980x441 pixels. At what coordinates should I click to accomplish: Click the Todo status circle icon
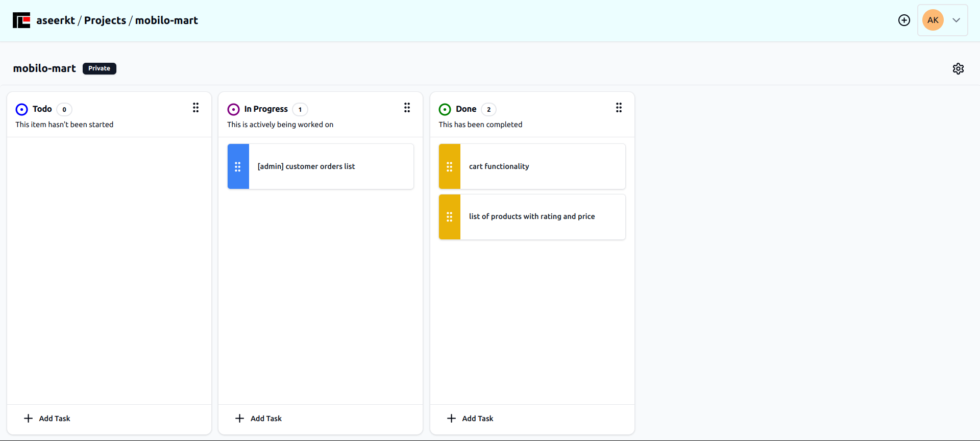pos(21,109)
